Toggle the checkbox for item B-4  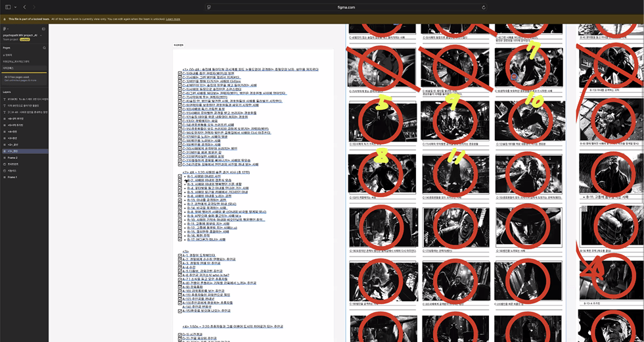pos(180,188)
